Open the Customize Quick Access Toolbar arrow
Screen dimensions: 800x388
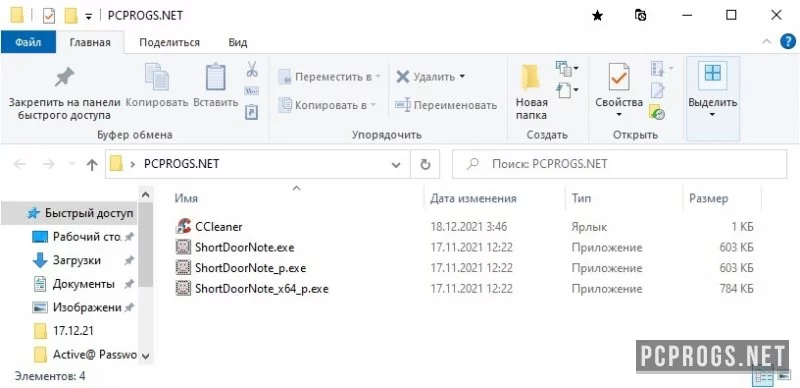pyautogui.click(x=88, y=16)
